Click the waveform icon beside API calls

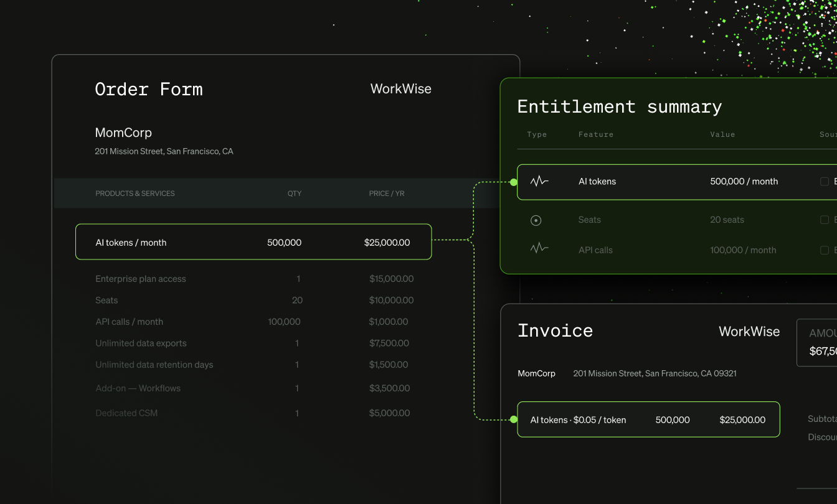coord(539,248)
